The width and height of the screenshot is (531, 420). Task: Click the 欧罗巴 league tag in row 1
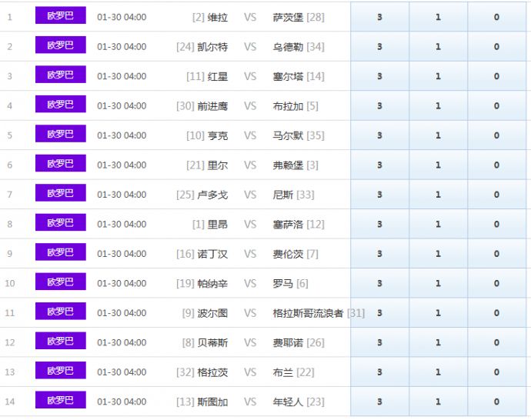60,16
